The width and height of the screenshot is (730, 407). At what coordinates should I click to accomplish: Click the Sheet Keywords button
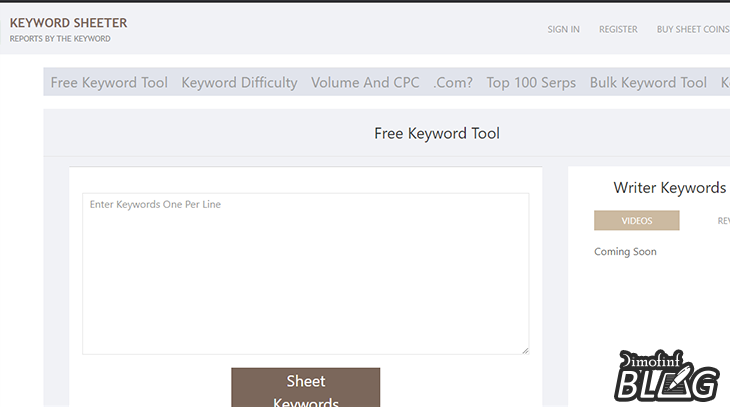point(305,387)
